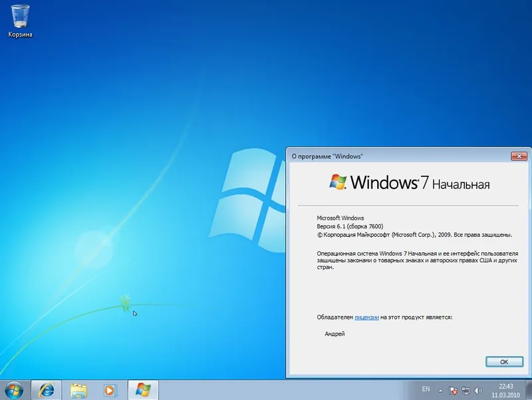Click the dialog title "О программе Windows"
Viewport: 532px width, 400px height.
click(327, 156)
